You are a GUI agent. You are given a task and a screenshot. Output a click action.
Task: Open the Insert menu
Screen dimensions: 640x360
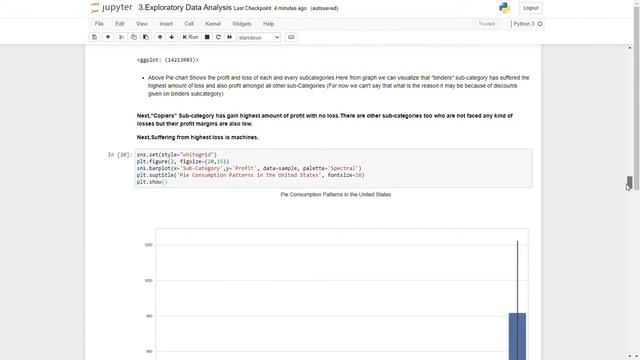point(166,24)
